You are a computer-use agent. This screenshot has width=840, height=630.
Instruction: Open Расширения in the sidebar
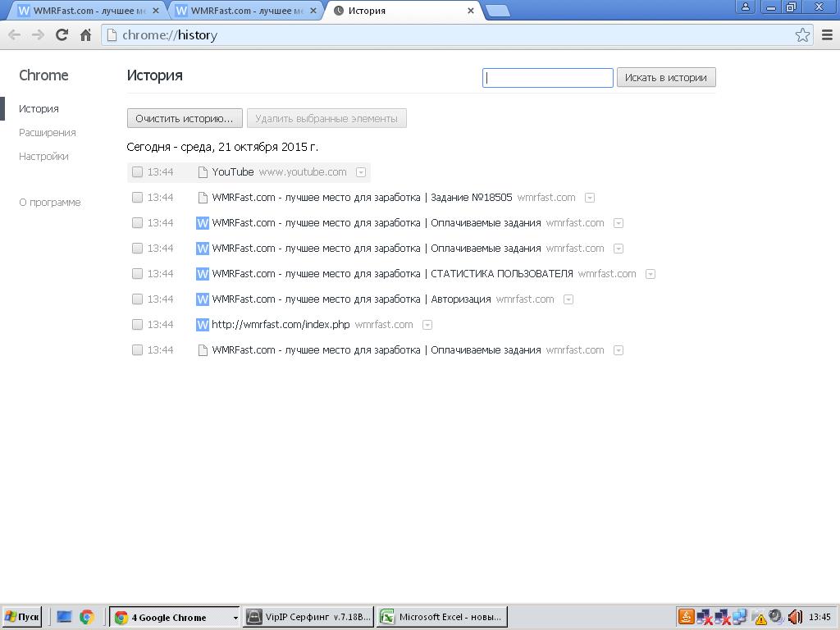click(47, 132)
